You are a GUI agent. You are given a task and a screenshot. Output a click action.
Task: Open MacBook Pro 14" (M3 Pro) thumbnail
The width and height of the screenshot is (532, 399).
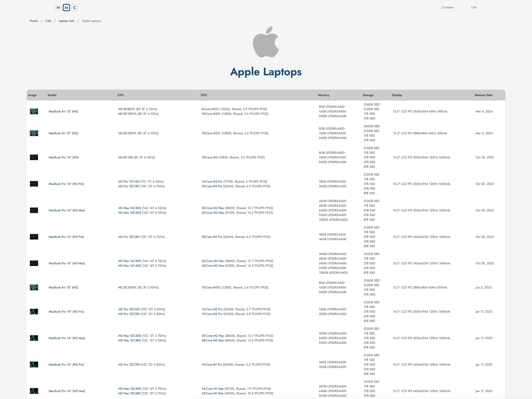[34, 184]
